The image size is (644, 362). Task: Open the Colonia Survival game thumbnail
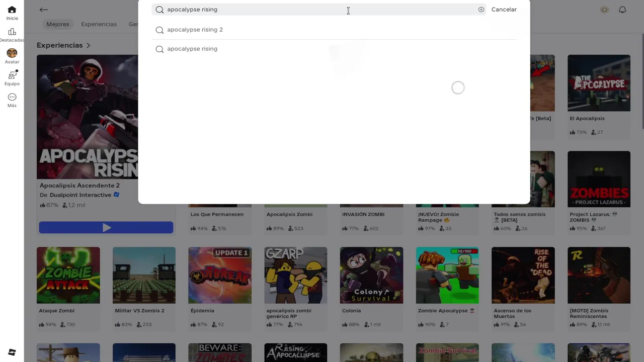371,275
